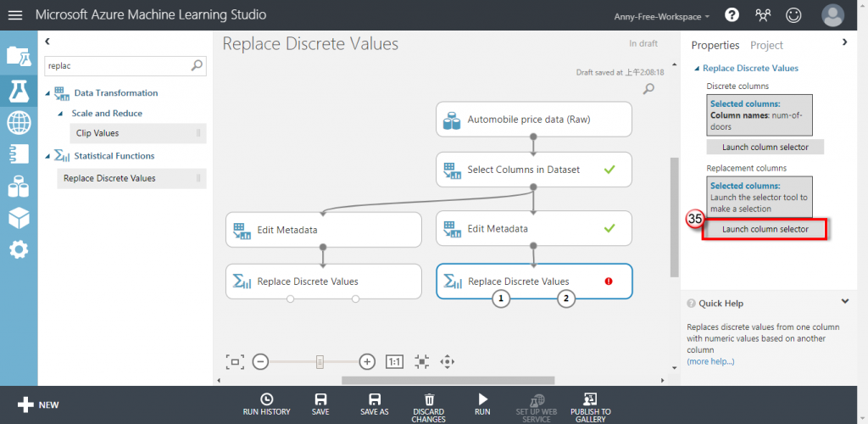This screenshot has width=868, height=424.
Task: Select the Clip Values module
Action: 138,133
